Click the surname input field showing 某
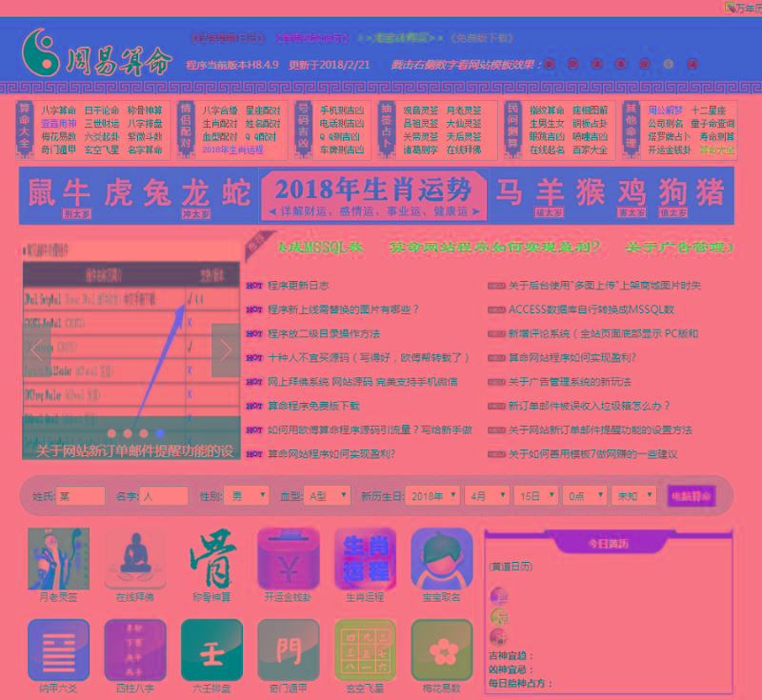The height and width of the screenshot is (700, 762). click(x=81, y=495)
